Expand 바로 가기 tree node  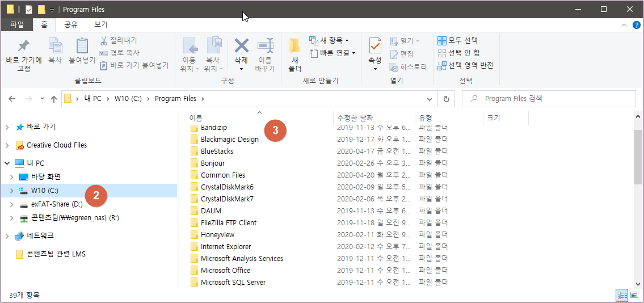coord(7,127)
